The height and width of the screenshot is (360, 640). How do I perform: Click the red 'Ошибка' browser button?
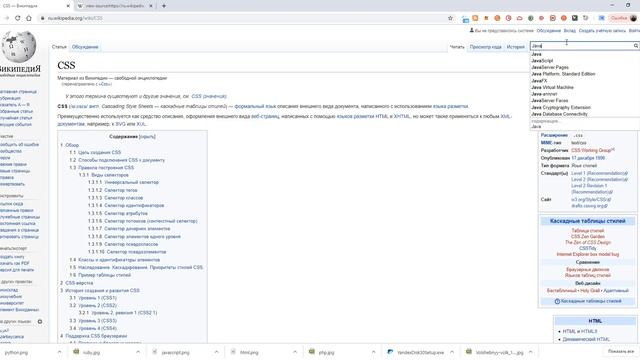tap(618, 18)
